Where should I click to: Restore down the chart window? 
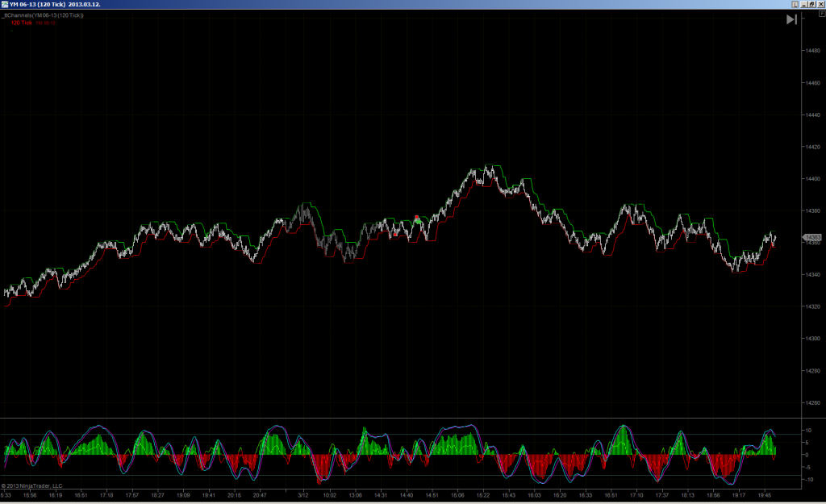(x=812, y=4)
